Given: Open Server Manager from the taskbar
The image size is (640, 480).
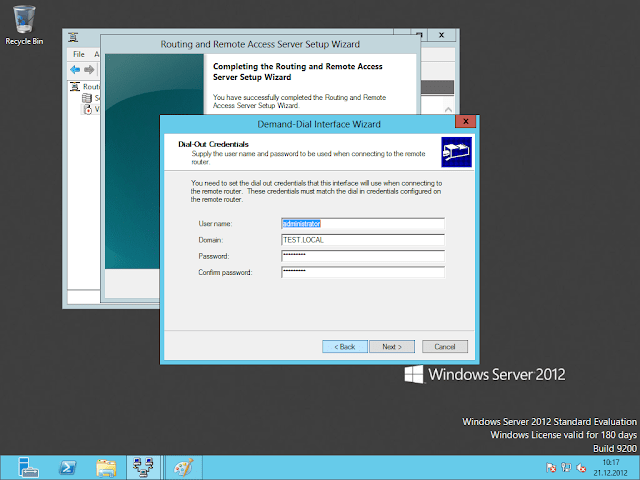Looking at the screenshot, I should point(27,467).
